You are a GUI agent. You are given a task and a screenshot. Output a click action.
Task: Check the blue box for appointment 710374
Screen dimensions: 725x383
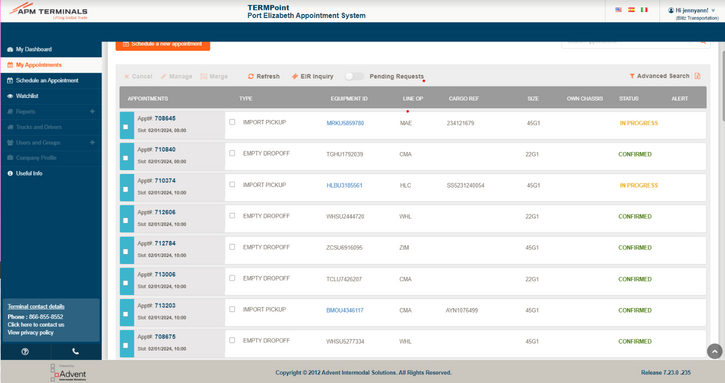click(125, 189)
